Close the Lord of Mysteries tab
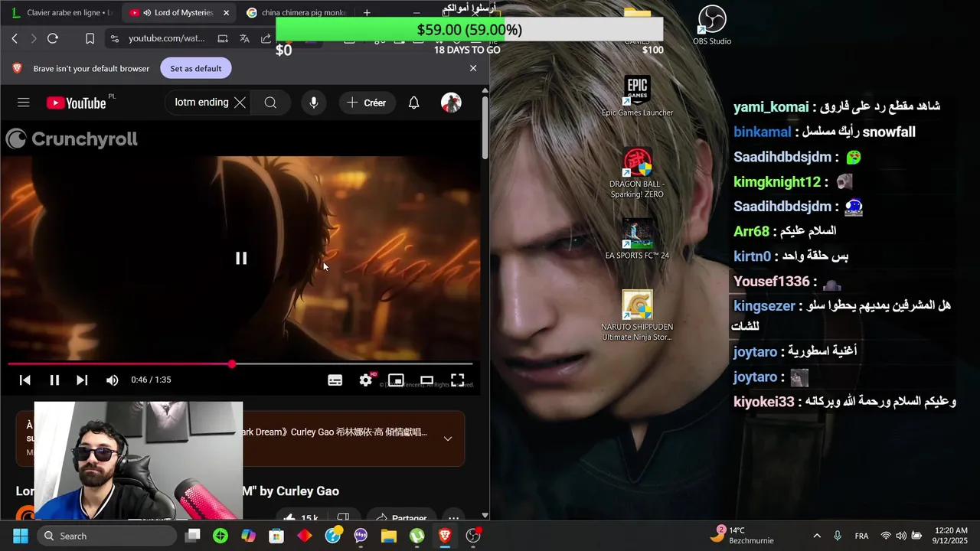This screenshot has width=980, height=551. (x=226, y=12)
